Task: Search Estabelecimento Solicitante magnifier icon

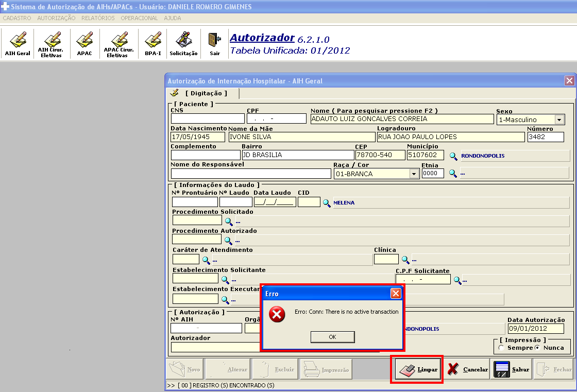Action: click(225, 280)
